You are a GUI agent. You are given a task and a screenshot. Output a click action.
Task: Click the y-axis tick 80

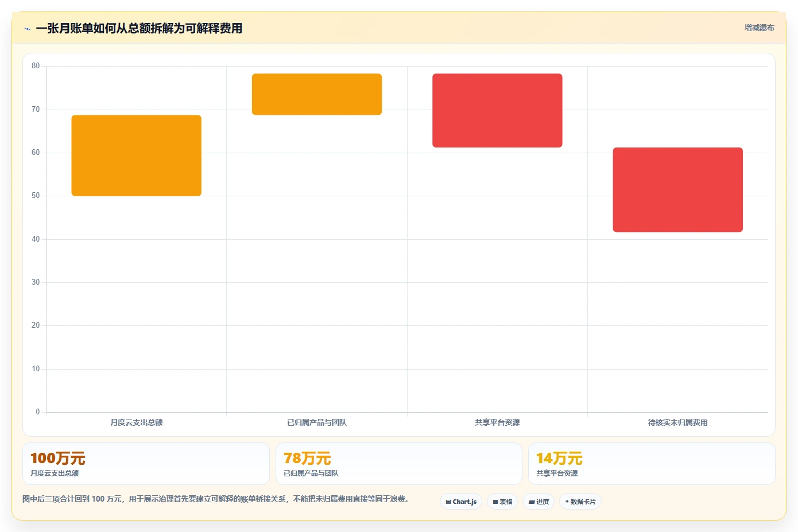(36, 66)
